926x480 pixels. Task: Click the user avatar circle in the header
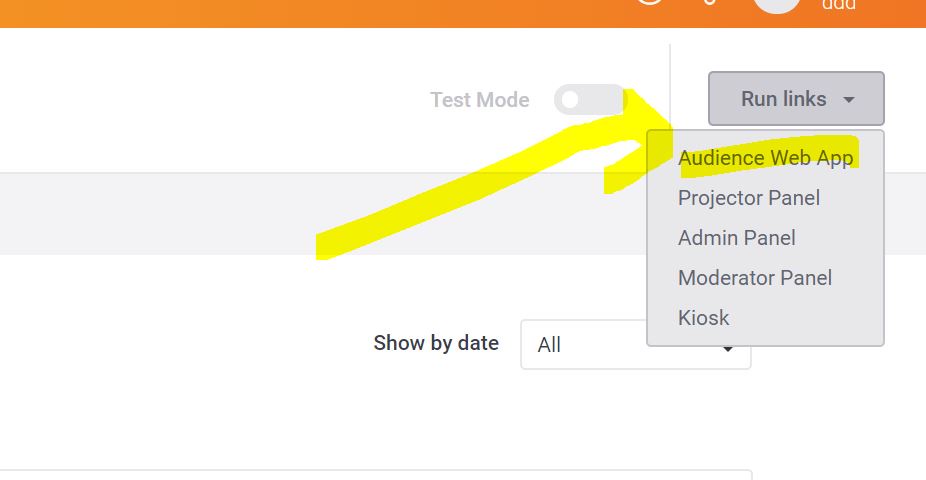pos(777,4)
